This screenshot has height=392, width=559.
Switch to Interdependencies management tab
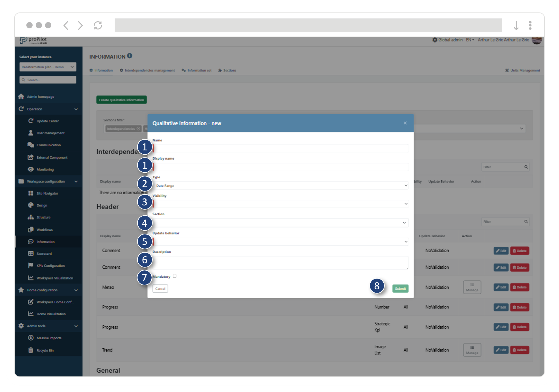tap(147, 70)
